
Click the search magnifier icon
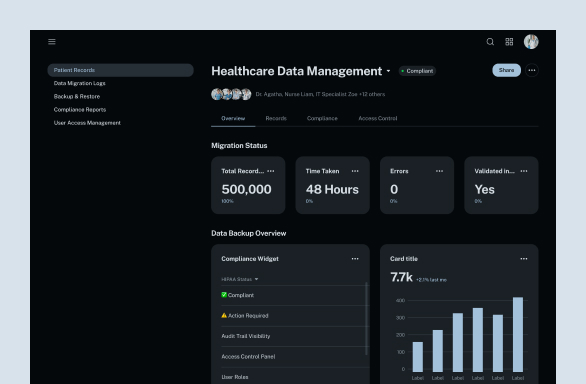pyautogui.click(x=490, y=42)
